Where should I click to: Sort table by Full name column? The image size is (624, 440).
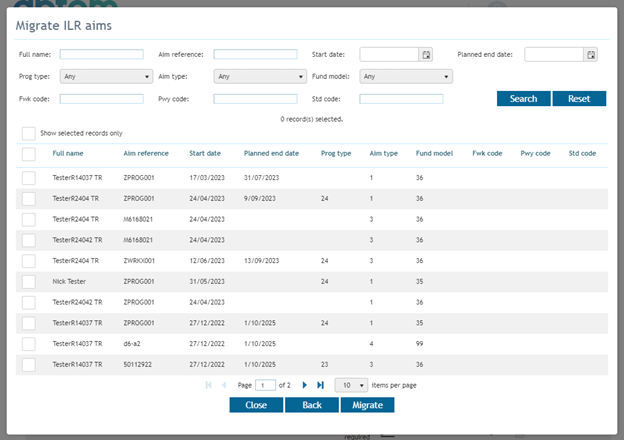pos(68,153)
